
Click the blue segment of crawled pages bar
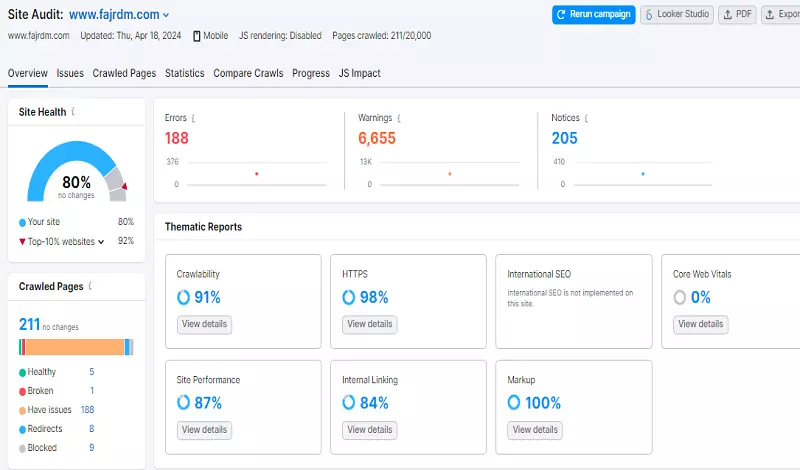(127, 347)
